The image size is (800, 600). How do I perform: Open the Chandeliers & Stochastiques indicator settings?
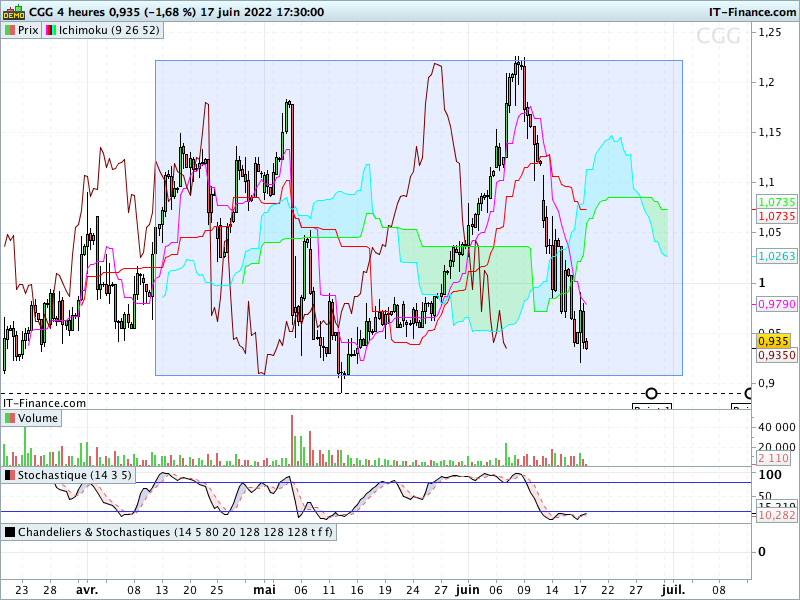point(175,532)
